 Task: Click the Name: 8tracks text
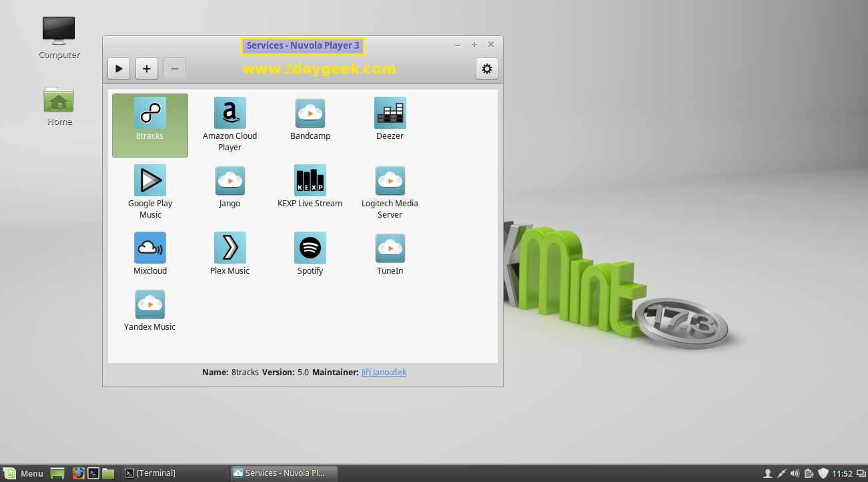coord(230,372)
